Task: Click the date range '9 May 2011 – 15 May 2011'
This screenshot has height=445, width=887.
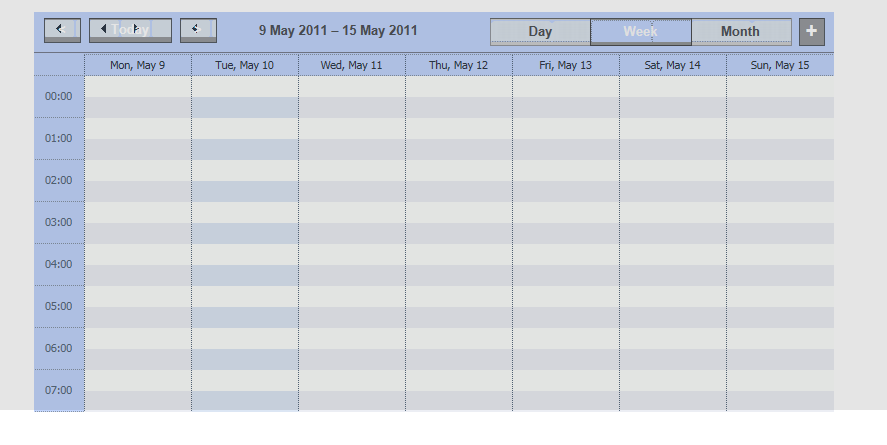Action: pos(338,31)
